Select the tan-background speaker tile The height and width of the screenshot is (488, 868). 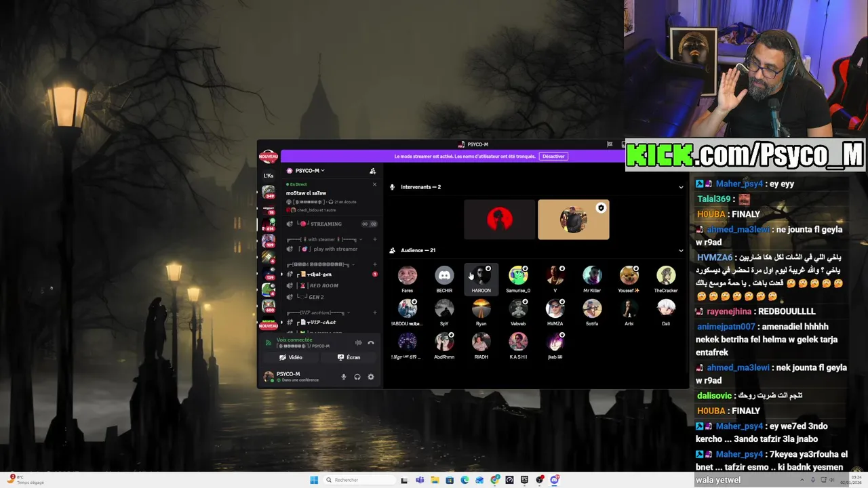[574, 220]
